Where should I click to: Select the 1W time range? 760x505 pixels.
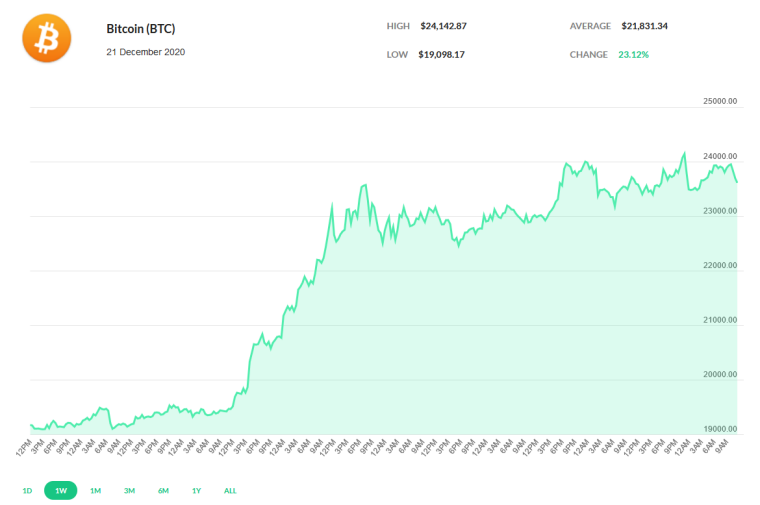pyautogui.click(x=61, y=490)
